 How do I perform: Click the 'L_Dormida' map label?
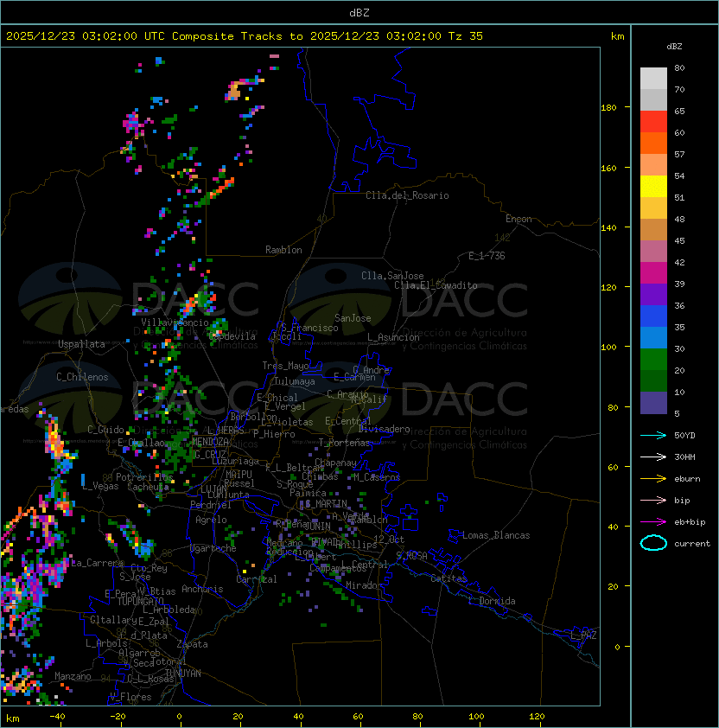[x=492, y=601]
